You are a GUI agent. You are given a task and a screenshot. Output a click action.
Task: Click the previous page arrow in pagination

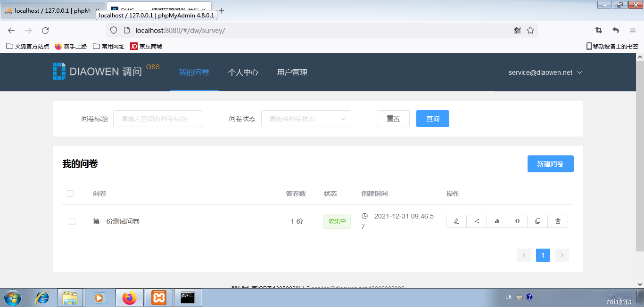point(524,255)
